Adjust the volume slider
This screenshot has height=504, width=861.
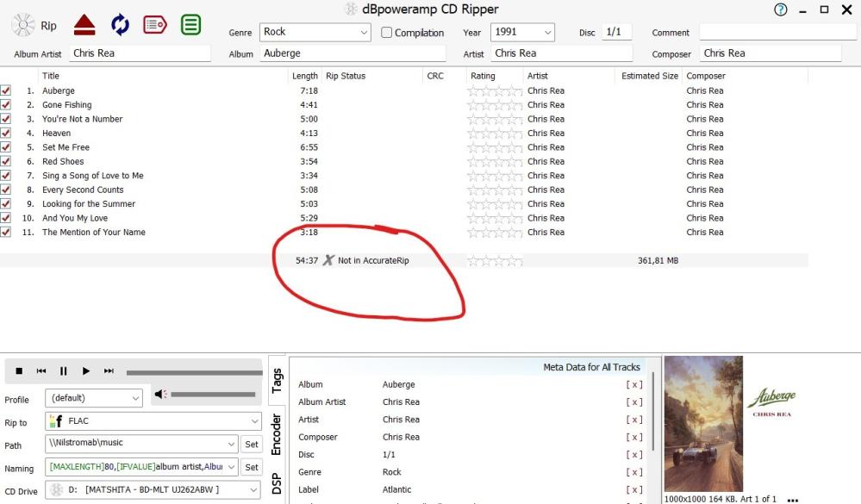[213, 395]
